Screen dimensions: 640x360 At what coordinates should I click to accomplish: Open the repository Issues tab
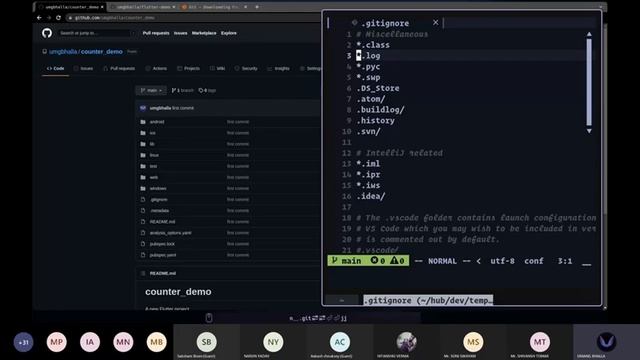[x=84, y=69]
